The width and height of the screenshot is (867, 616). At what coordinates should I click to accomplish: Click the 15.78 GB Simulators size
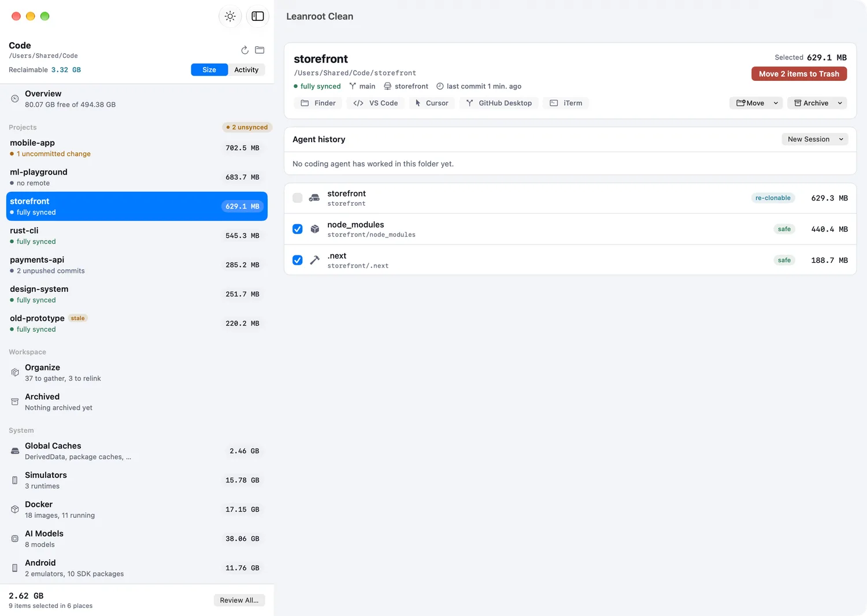(242, 480)
